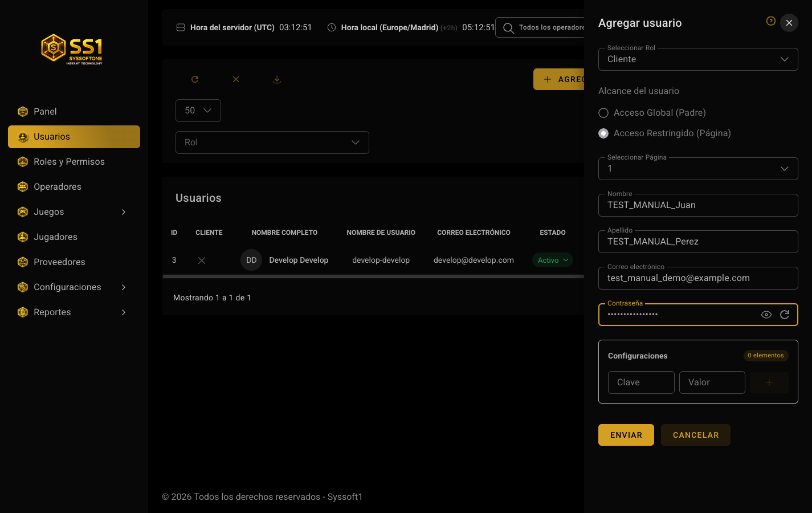Click the CANCELAR button
This screenshot has height=513, width=812.
696,435
